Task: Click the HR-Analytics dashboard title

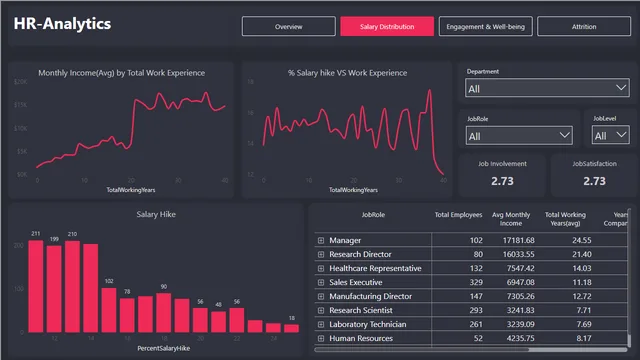Action: pos(62,24)
